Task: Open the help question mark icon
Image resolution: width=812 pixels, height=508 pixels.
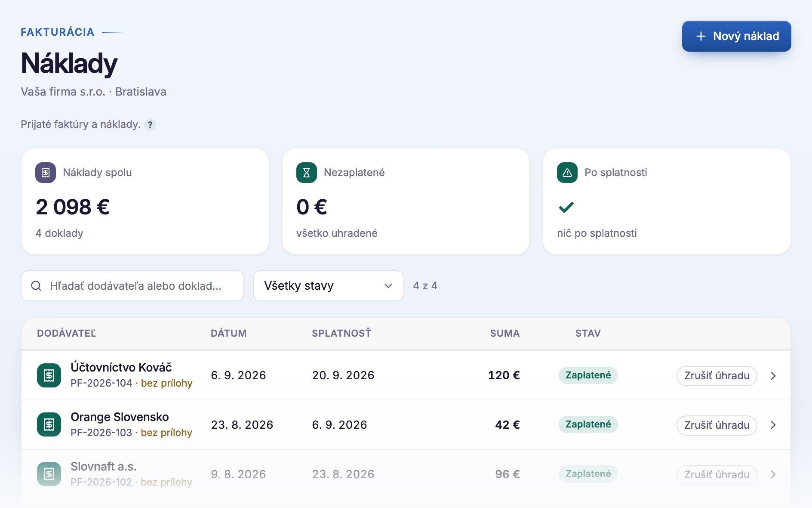Action: (x=150, y=125)
